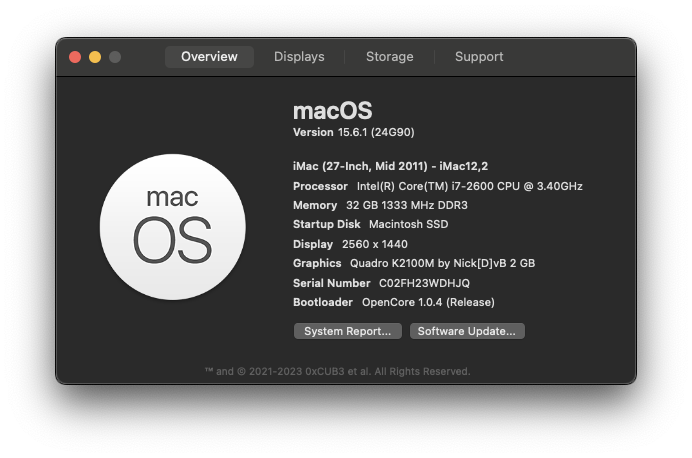This screenshot has width=692, height=458.
Task: Click the Quadro K2100M graphics value
Action: point(442,263)
